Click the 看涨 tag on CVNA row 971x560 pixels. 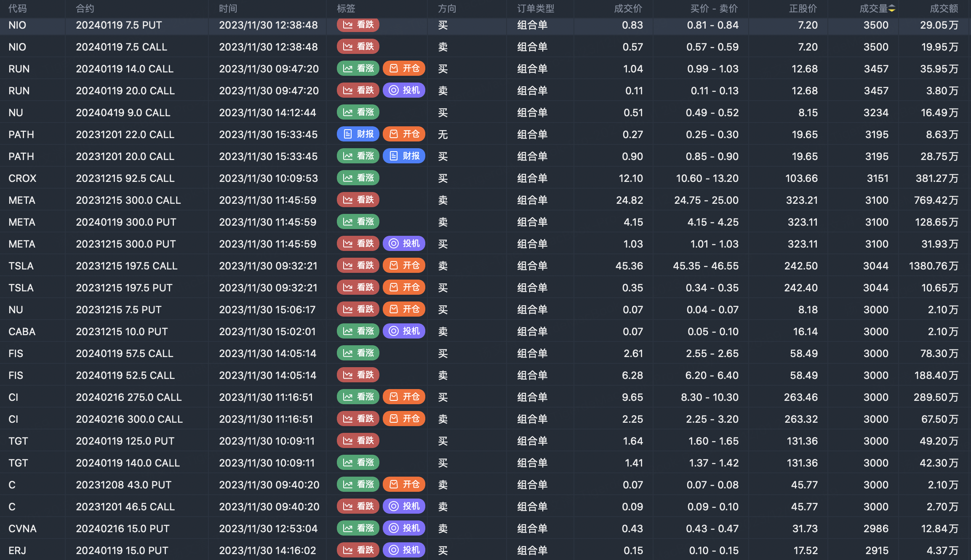(x=358, y=528)
